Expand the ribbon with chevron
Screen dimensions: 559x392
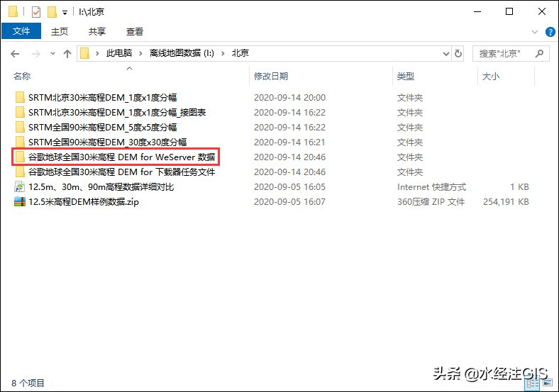click(535, 32)
